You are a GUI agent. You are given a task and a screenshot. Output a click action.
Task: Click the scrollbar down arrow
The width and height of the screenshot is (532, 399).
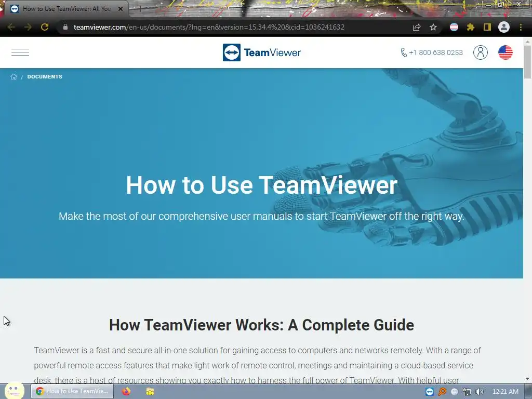coord(528,379)
